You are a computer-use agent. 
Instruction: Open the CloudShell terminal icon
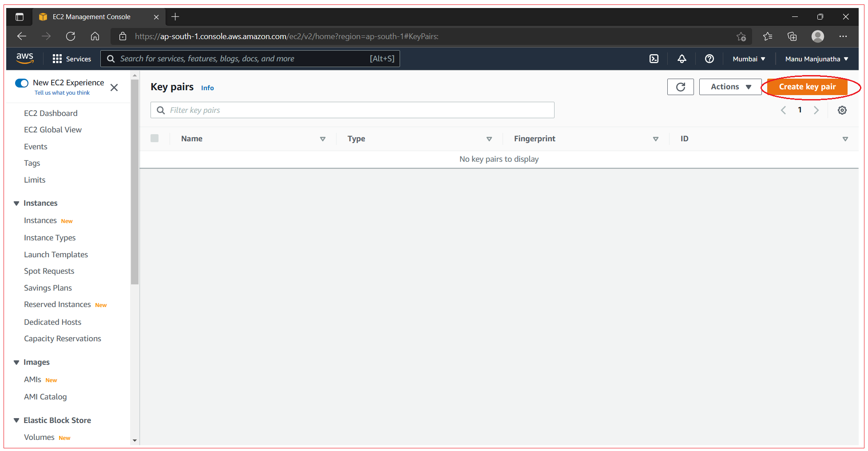point(654,58)
